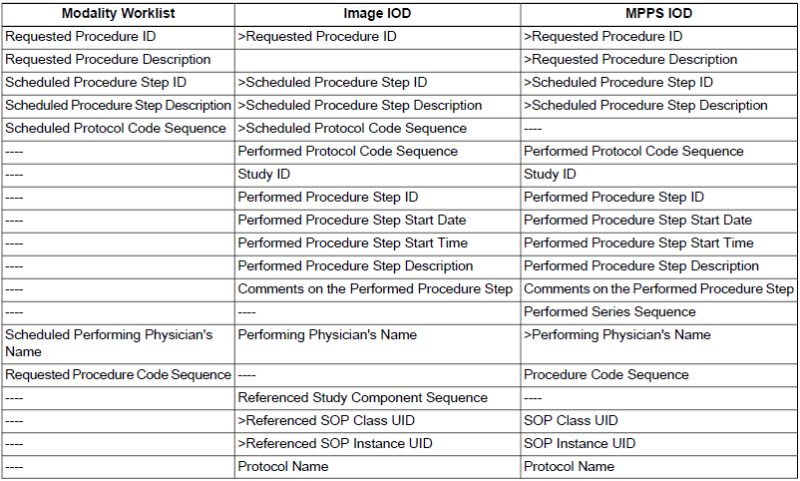Click the Image IOD column header

(x=377, y=14)
